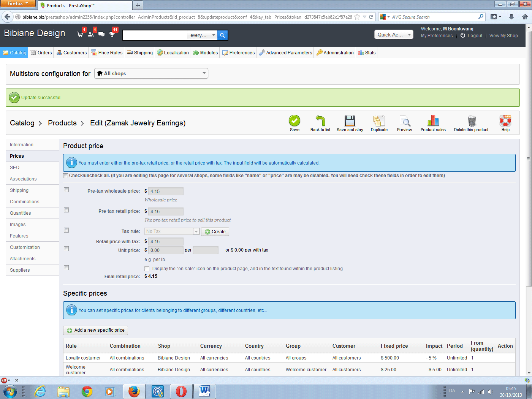Tick the Pre-tax retail price checkbox

66,210
